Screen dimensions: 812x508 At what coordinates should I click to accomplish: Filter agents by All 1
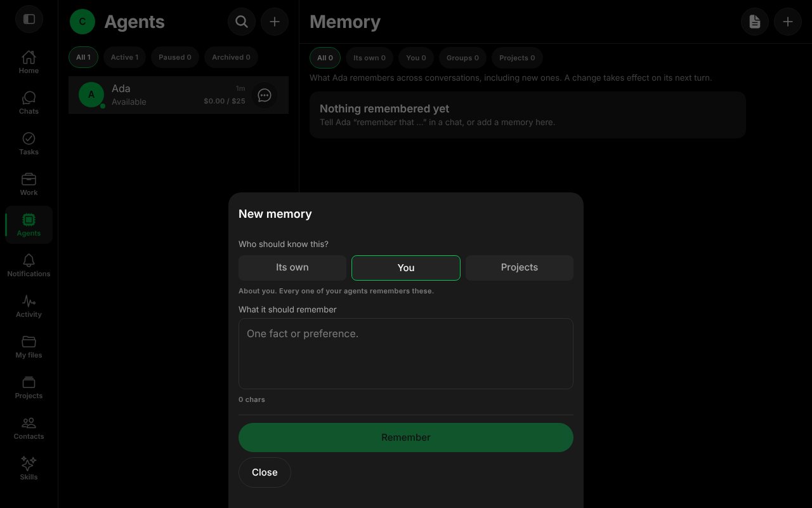point(83,57)
